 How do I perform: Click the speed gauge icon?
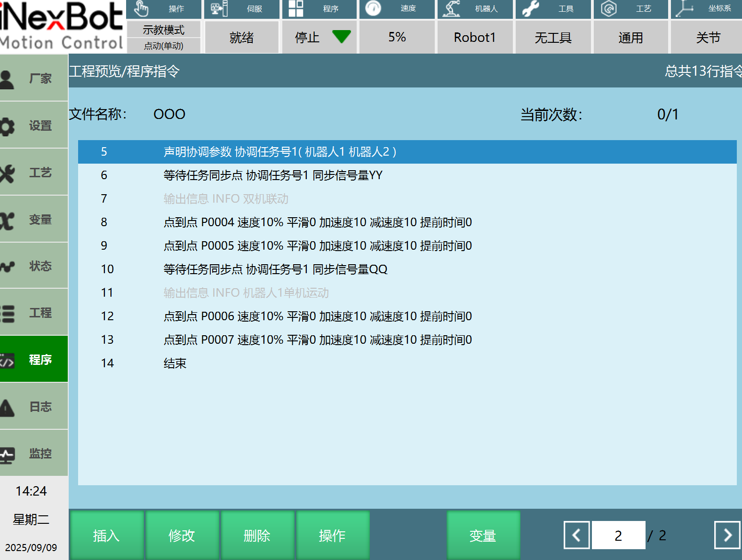tap(373, 8)
